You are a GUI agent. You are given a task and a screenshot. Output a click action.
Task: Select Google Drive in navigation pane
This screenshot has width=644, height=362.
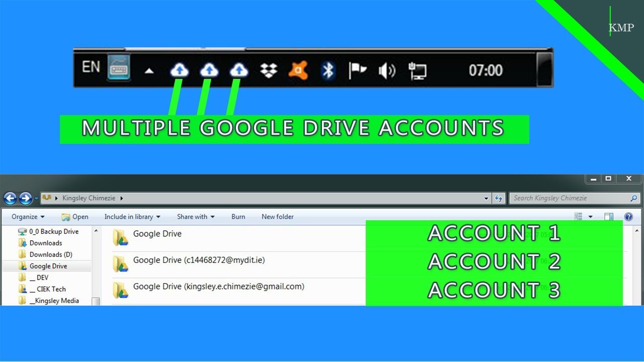[x=43, y=266]
